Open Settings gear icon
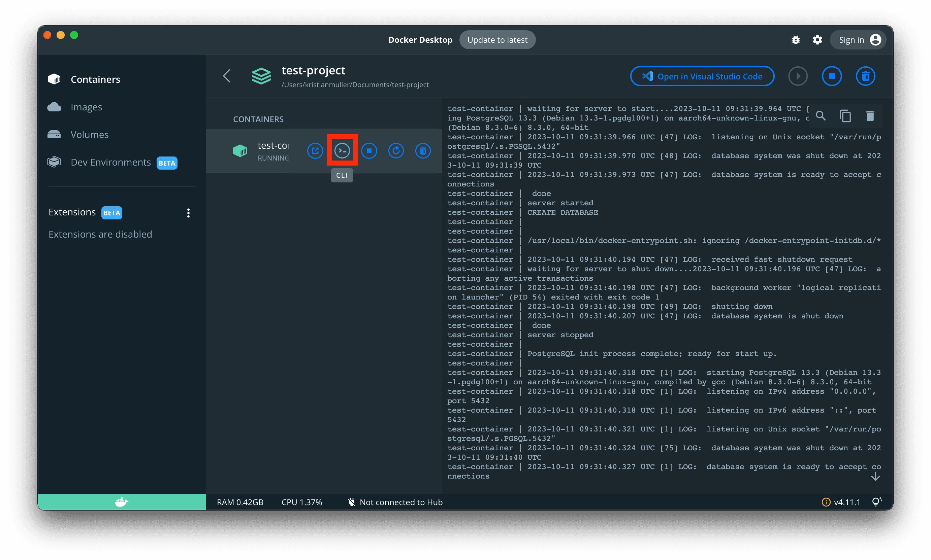Screen dimensions: 931x560 coord(817,40)
